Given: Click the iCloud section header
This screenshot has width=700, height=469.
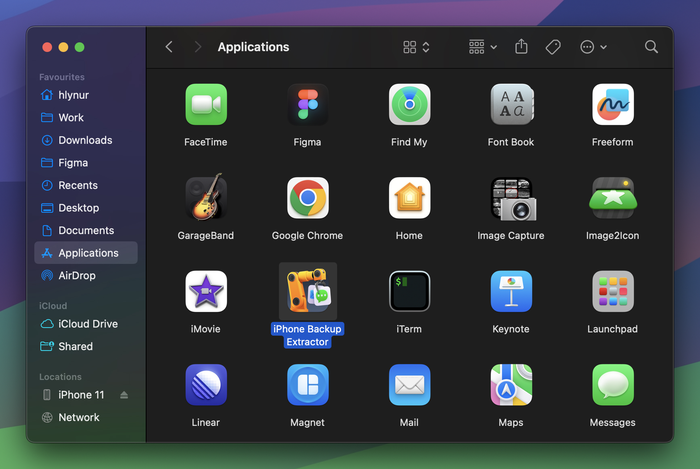Looking at the screenshot, I should click(x=53, y=306).
